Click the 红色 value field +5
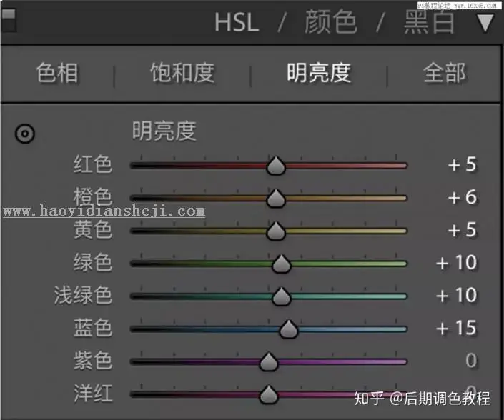 tap(463, 164)
